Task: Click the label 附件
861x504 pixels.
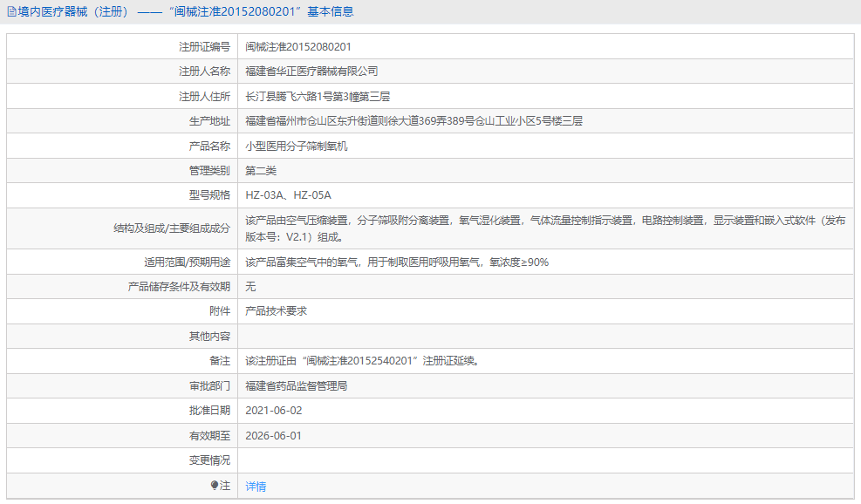Action: (x=220, y=310)
